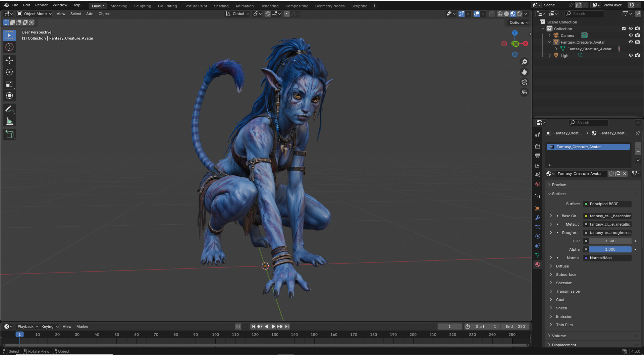Open the Modifiers wrench properties tab
644x355 pixels.
(538, 218)
